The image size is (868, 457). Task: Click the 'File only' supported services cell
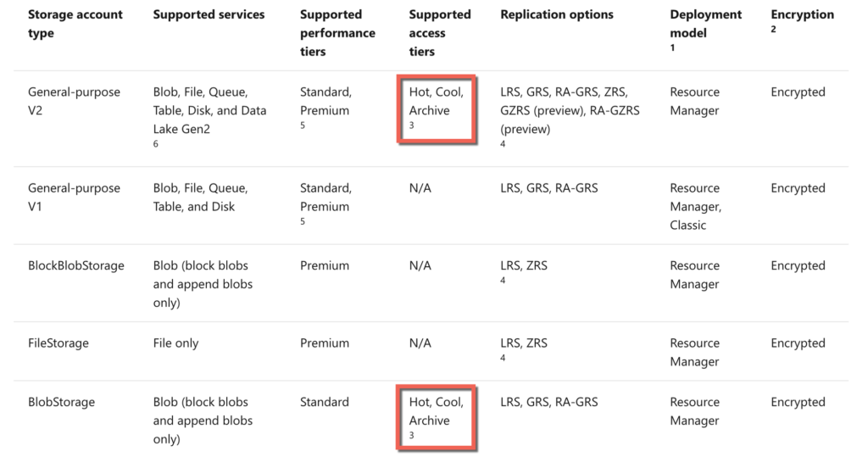[175, 343]
